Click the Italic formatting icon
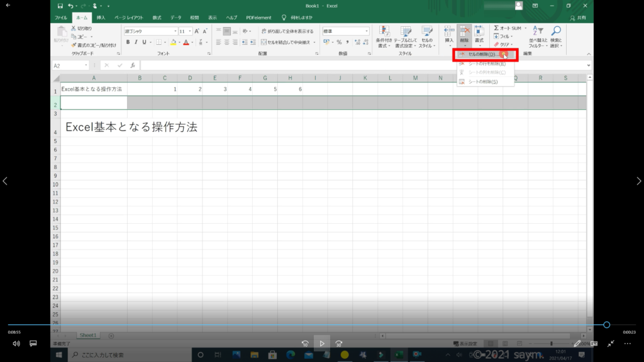Screen dimensions: 644x362 tap(136, 42)
